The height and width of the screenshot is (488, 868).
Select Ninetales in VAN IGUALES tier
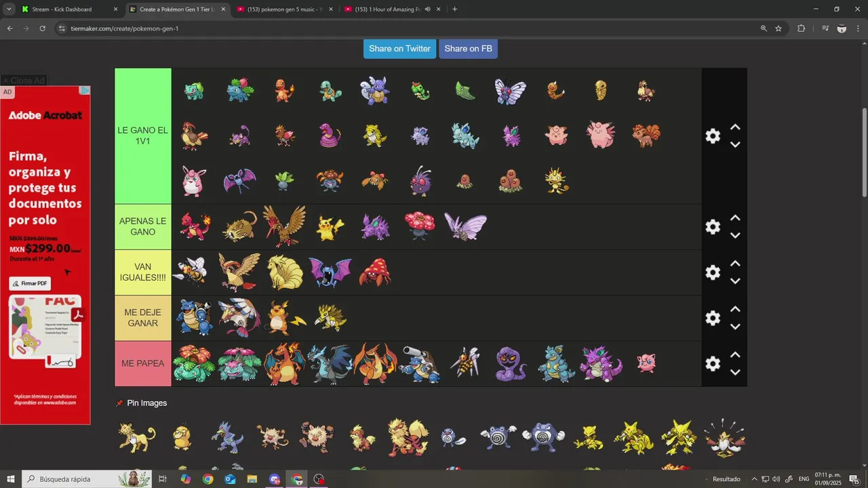[285, 272]
